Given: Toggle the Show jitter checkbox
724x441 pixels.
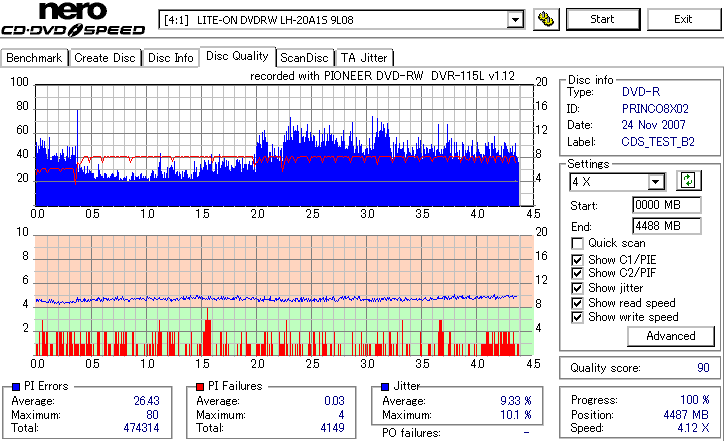Looking at the screenshot, I should tap(577, 288).
